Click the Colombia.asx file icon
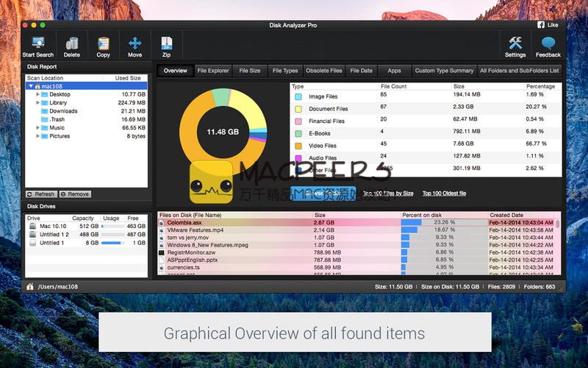The height and width of the screenshot is (368, 588). coord(162,223)
